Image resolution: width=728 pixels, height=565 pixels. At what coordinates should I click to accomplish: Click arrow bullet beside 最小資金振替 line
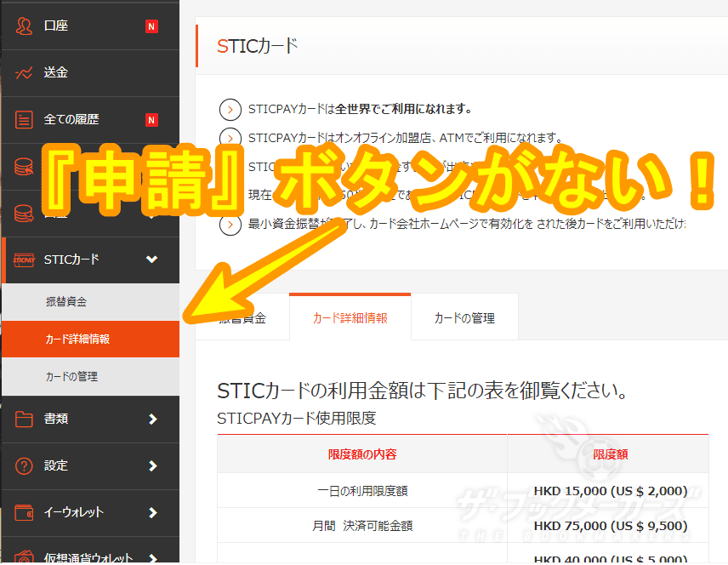click(230, 225)
